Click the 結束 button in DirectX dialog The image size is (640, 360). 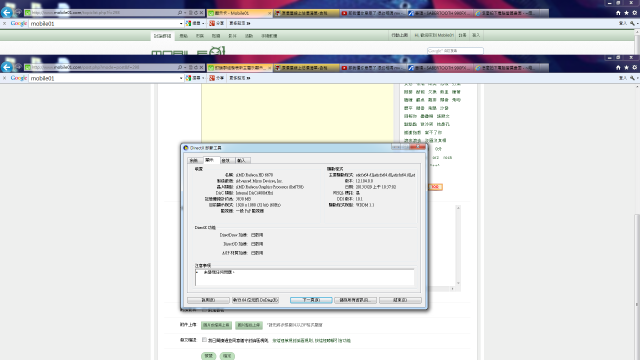tap(400, 300)
